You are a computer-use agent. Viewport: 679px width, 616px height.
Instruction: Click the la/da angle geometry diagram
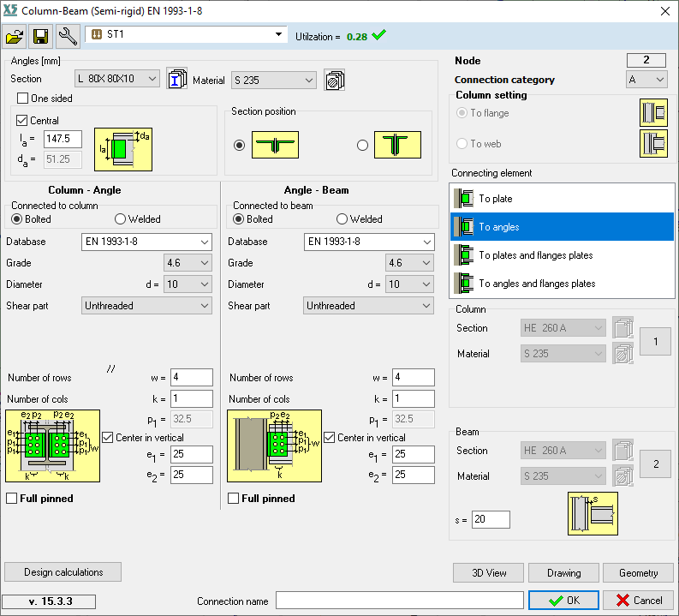click(123, 149)
